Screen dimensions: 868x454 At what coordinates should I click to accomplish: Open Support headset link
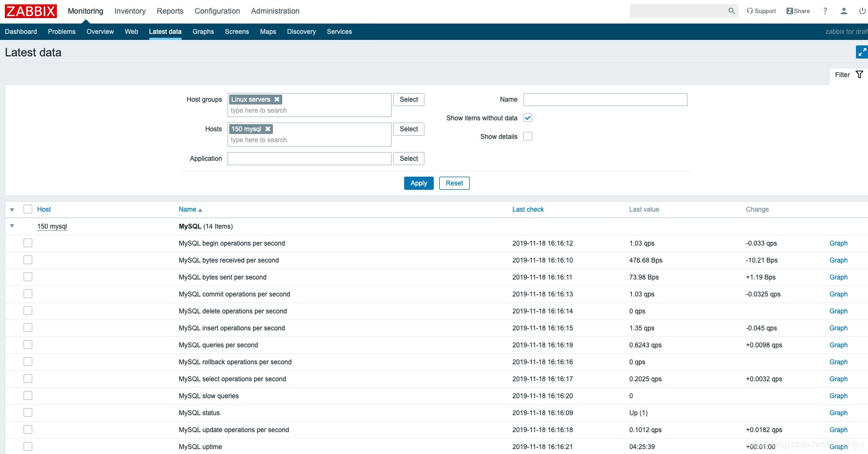(761, 11)
